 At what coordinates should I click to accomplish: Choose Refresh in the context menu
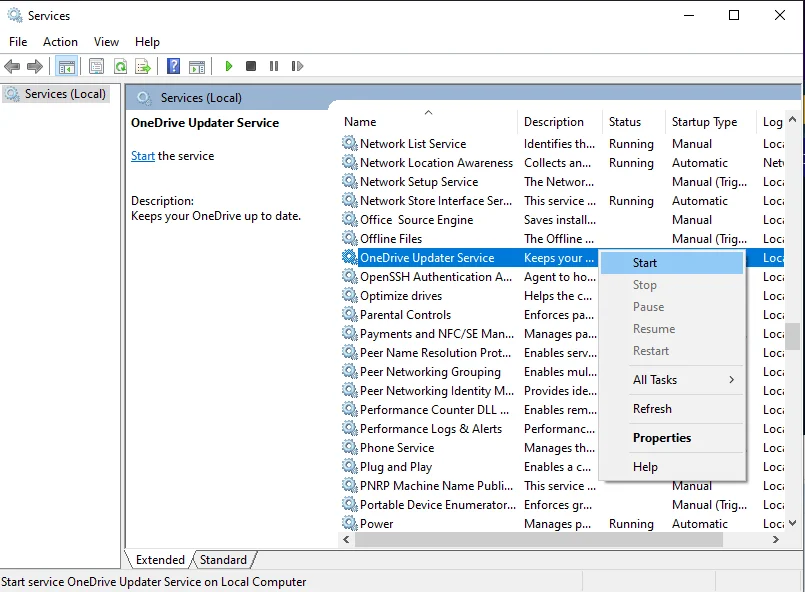coord(672,409)
